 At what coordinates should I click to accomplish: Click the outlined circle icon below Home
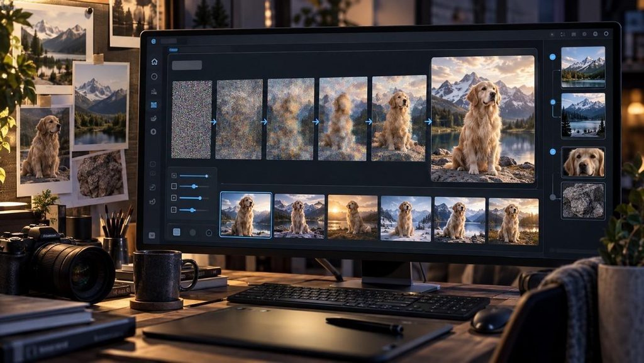(154, 76)
